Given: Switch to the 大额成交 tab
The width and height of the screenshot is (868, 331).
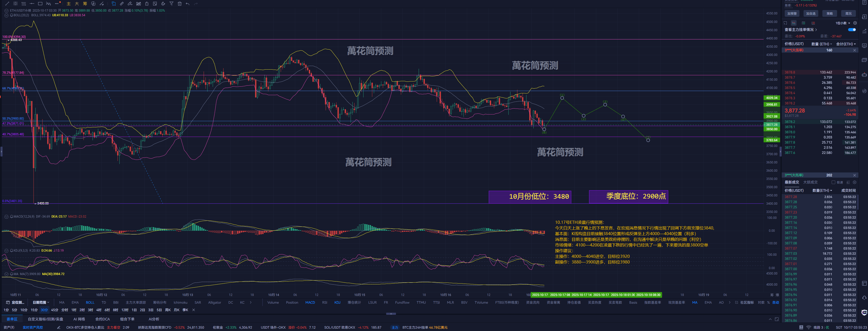Looking at the screenshot, I should point(810,182).
